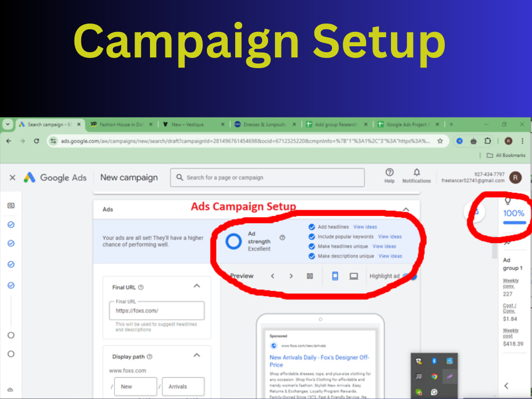
Task: Switch to the Add group Research tab
Action: tap(337, 124)
